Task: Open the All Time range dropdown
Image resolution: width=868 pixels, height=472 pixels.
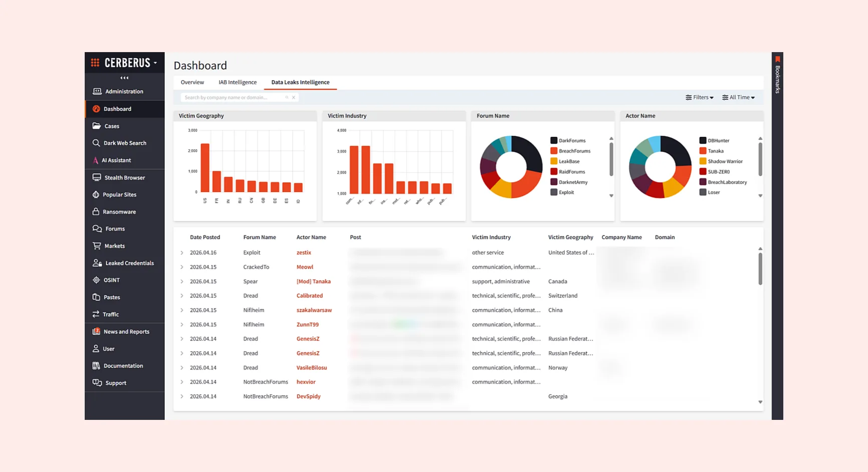Action: pos(738,97)
